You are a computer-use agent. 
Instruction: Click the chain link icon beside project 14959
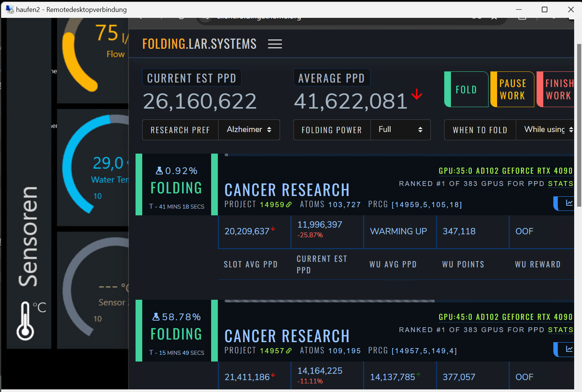coord(289,205)
